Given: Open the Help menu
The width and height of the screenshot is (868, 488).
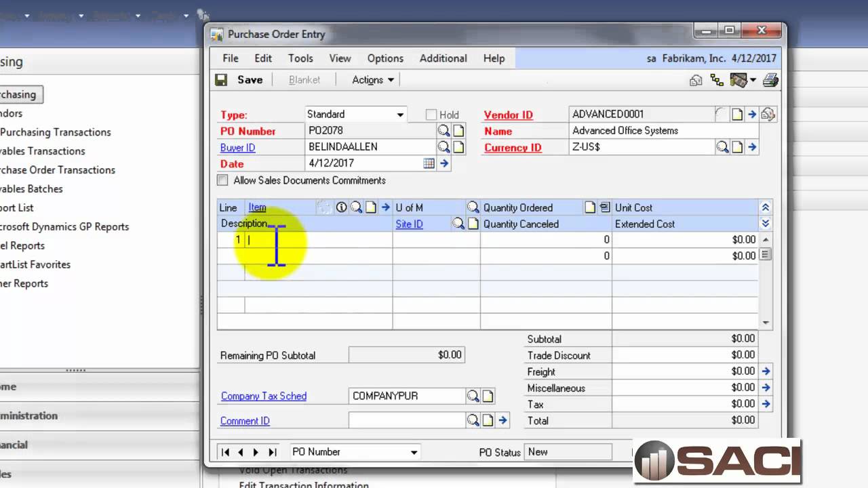Looking at the screenshot, I should 494,58.
